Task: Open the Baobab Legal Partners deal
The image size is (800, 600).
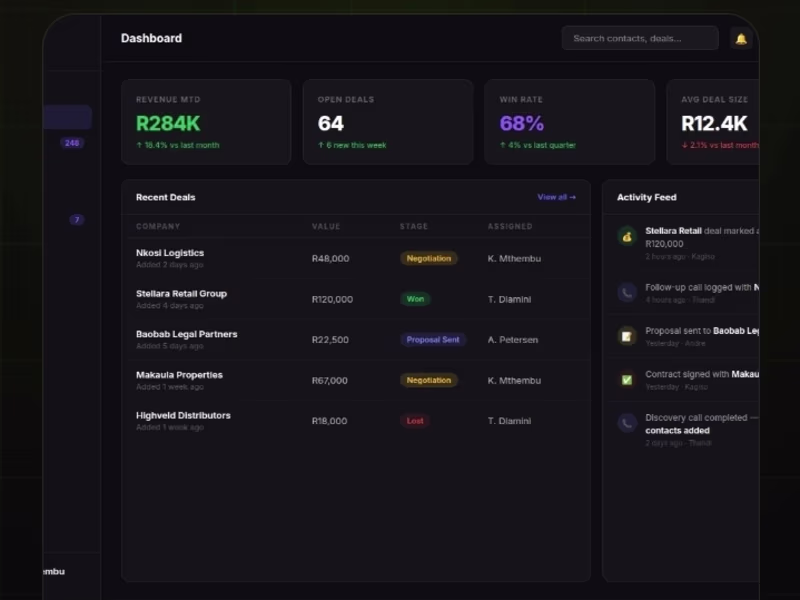Action: coord(356,339)
